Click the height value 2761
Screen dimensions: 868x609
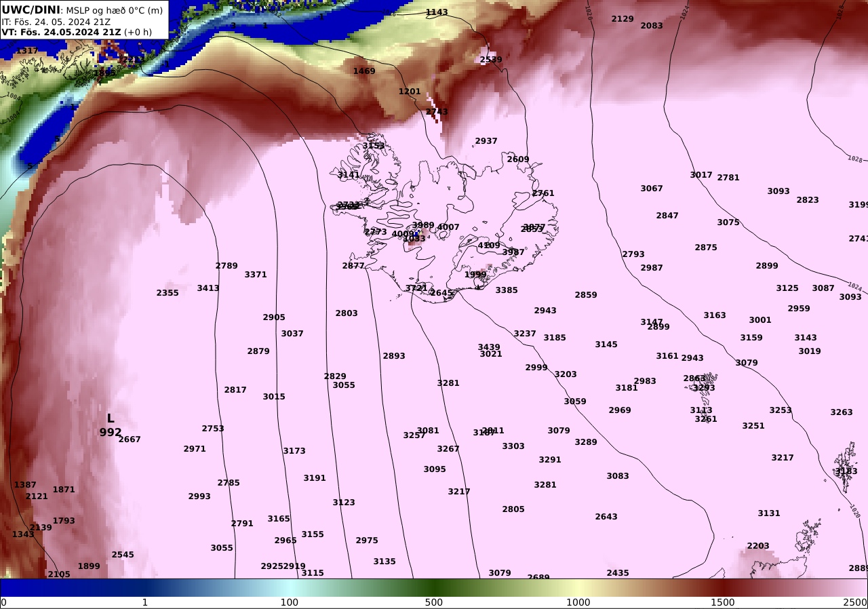pos(543,193)
